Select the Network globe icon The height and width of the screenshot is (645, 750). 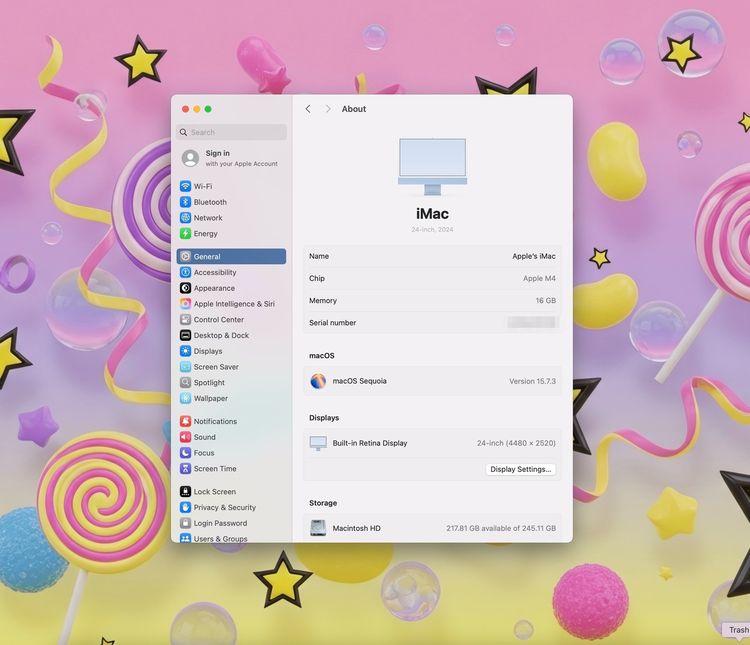click(x=186, y=218)
